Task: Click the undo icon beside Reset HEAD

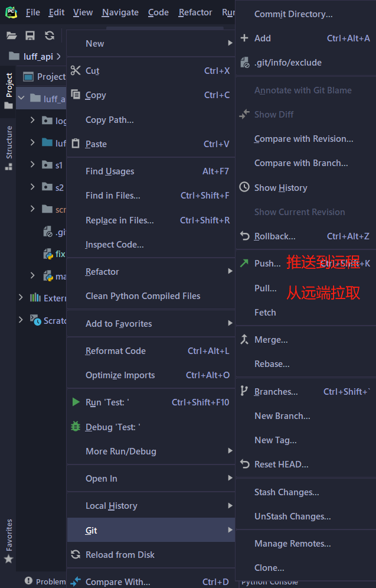Action: [244, 464]
